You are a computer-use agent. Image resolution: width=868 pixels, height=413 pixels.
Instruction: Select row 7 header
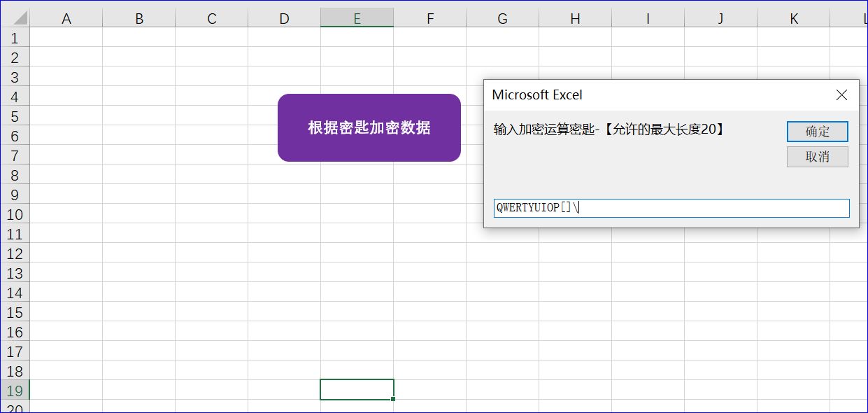(x=15, y=155)
